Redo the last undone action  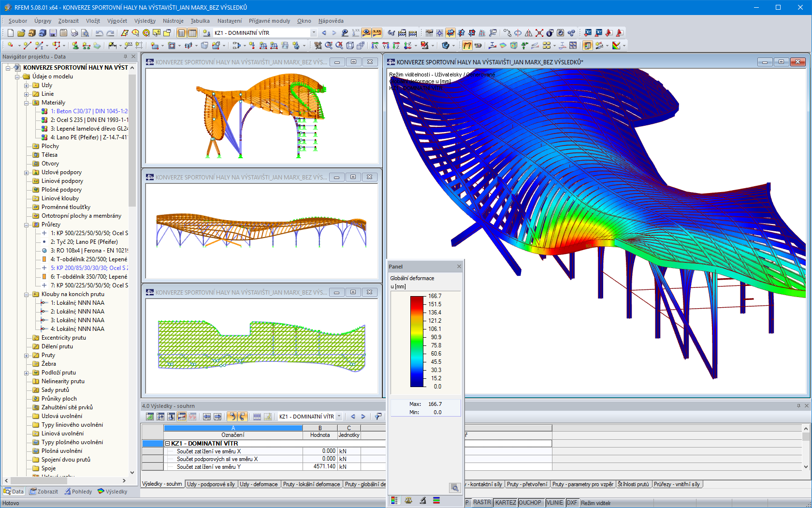110,33
